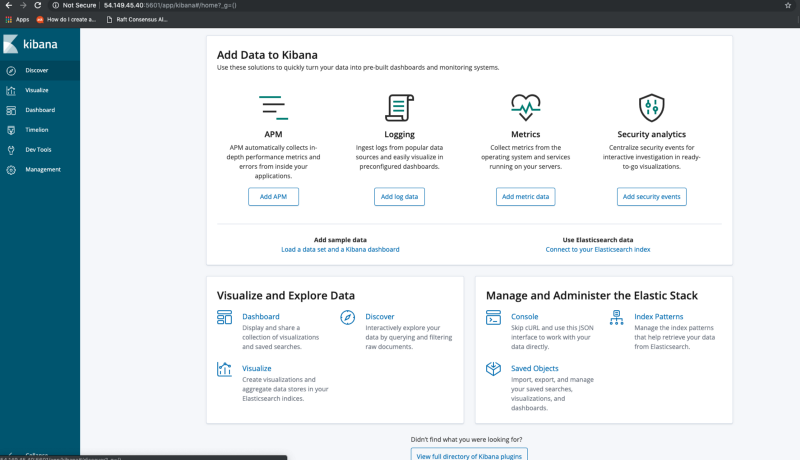Click the Visualize chart icon in Explore Data
Viewport: 800px width, 460px height.
224,369
